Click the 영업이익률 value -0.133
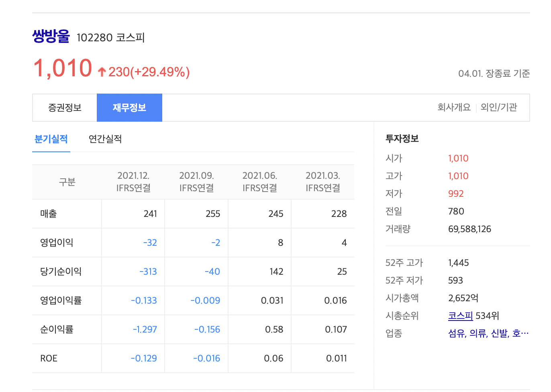Screen dimensions: 551x392 (x=144, y=300)
